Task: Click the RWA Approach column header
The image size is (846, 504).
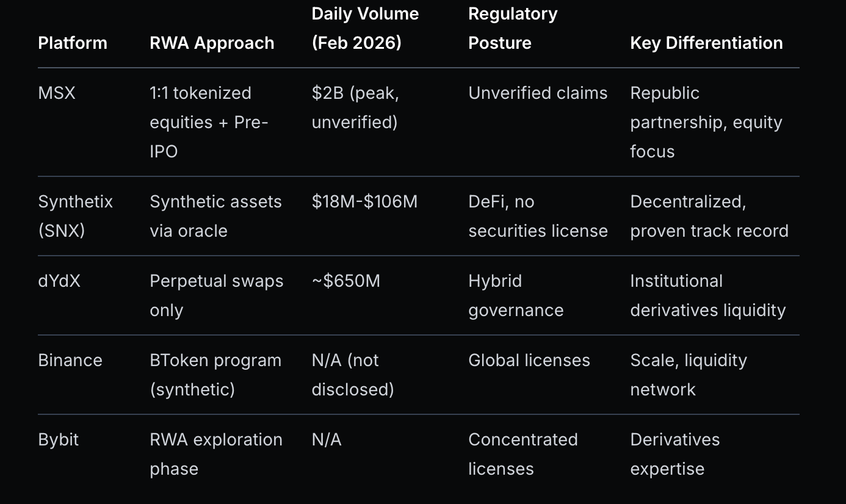Action: [x=212, y=43]
